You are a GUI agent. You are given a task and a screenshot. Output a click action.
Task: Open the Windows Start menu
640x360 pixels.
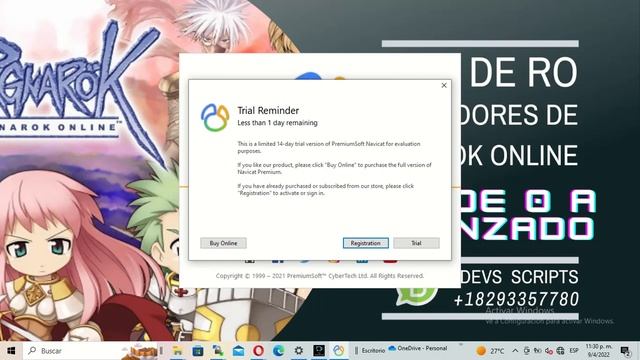(x=11, y=351)
